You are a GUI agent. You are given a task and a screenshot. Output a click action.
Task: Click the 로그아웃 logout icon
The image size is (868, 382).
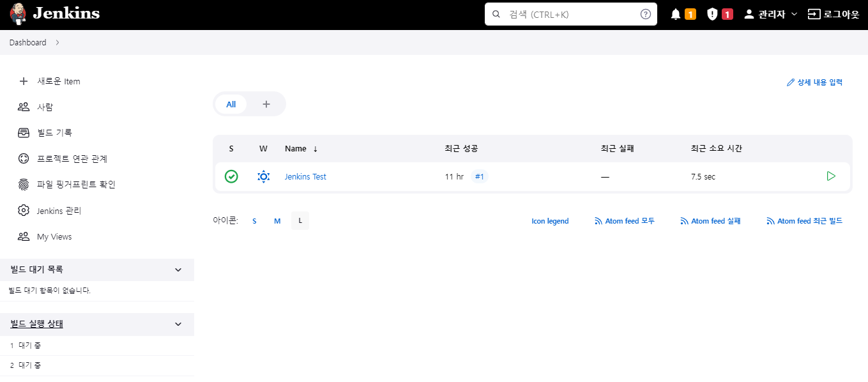tap(814, 14)
